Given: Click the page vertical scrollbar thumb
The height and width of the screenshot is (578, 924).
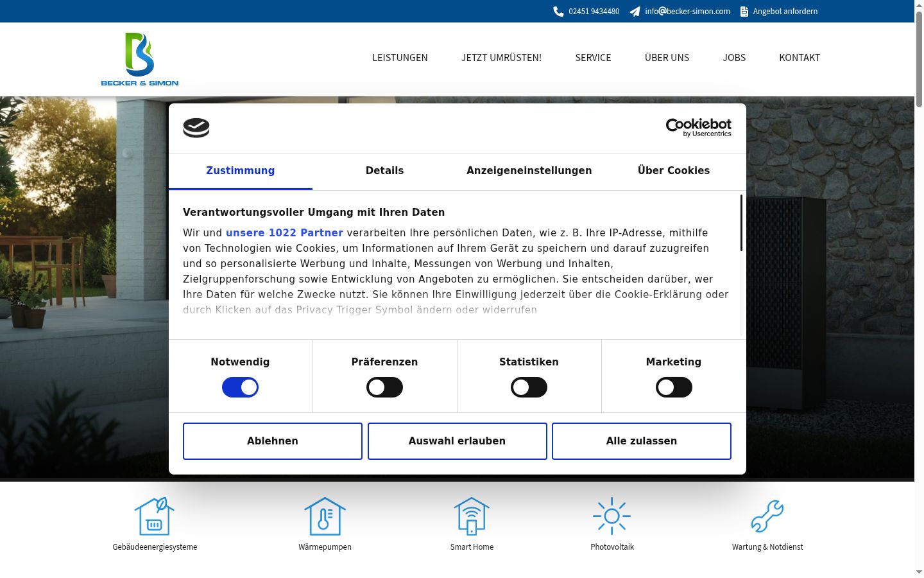Looking at the screenshot, I should (x=919, y=58).
